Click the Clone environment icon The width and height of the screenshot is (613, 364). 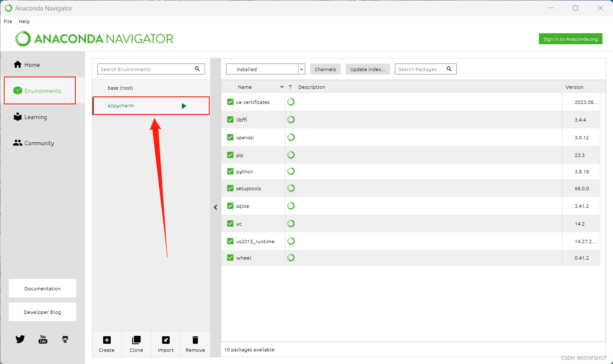click(136, 340)
